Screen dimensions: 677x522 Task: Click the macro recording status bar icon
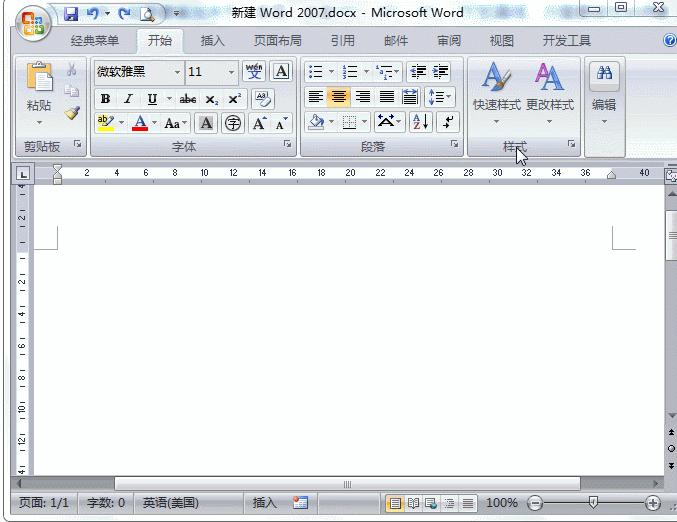pos(300,503)
